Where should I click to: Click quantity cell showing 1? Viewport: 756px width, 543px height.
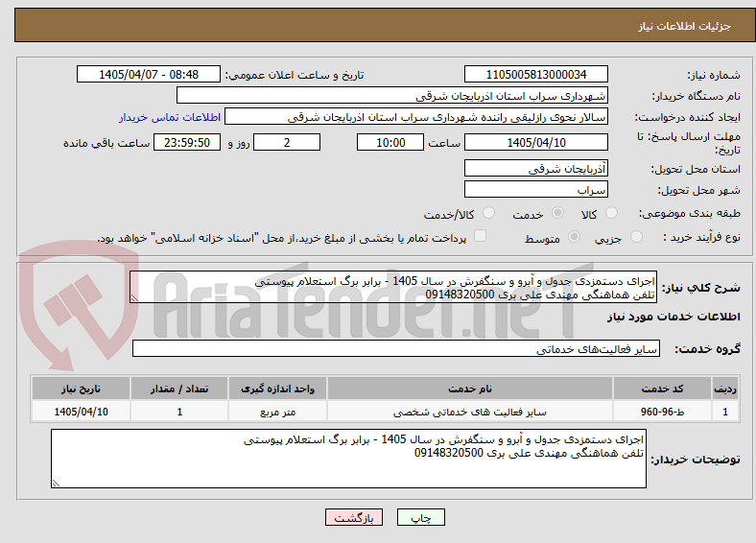click(x=179, y=412)
